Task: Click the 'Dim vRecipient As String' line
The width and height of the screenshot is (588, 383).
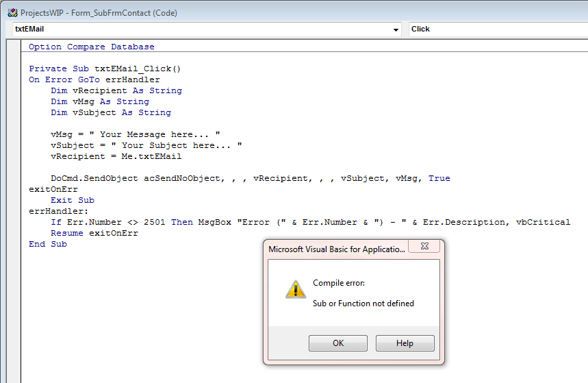Action: (116, 90)
